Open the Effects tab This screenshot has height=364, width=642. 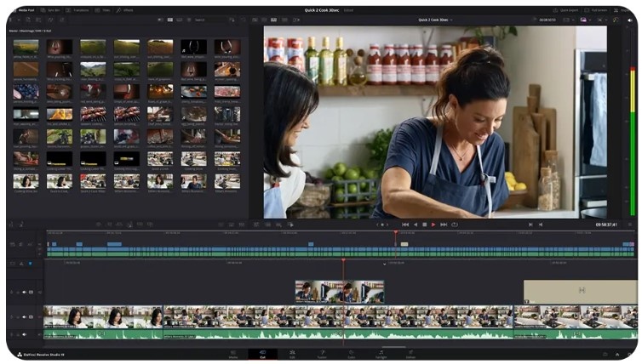(125, 10)
